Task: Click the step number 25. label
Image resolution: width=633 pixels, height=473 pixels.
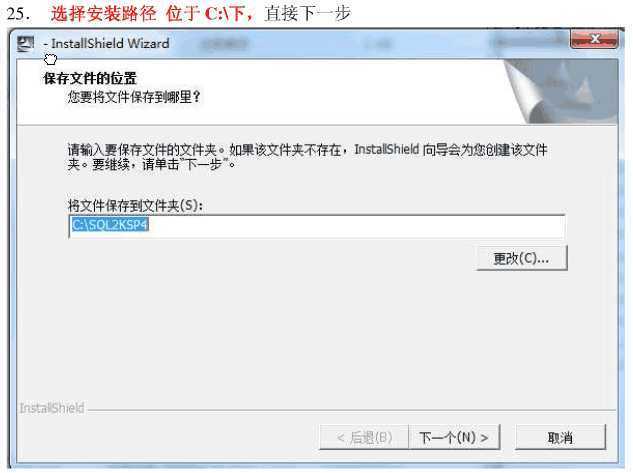Action: (x=19, y=14)
